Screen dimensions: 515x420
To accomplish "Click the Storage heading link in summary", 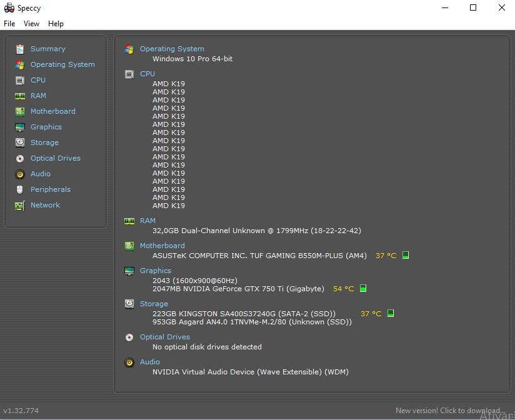I will point(154,304).
